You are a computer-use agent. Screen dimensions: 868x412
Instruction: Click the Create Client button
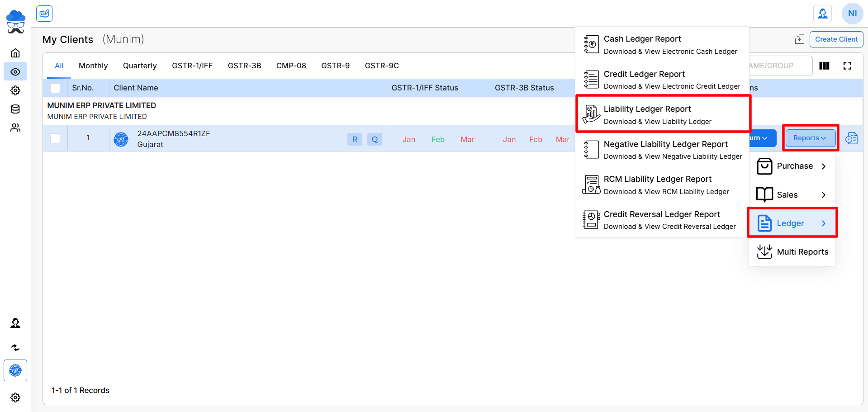pos(836,39)
